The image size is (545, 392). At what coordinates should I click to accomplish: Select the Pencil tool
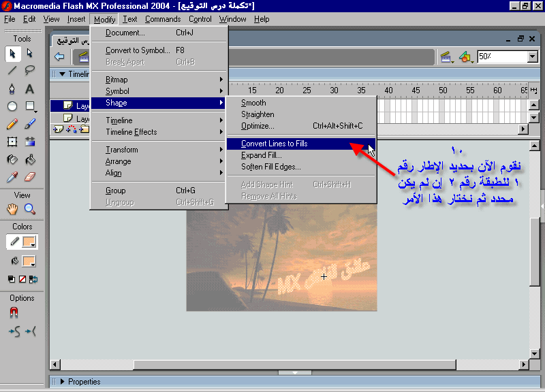click(12, 124)
